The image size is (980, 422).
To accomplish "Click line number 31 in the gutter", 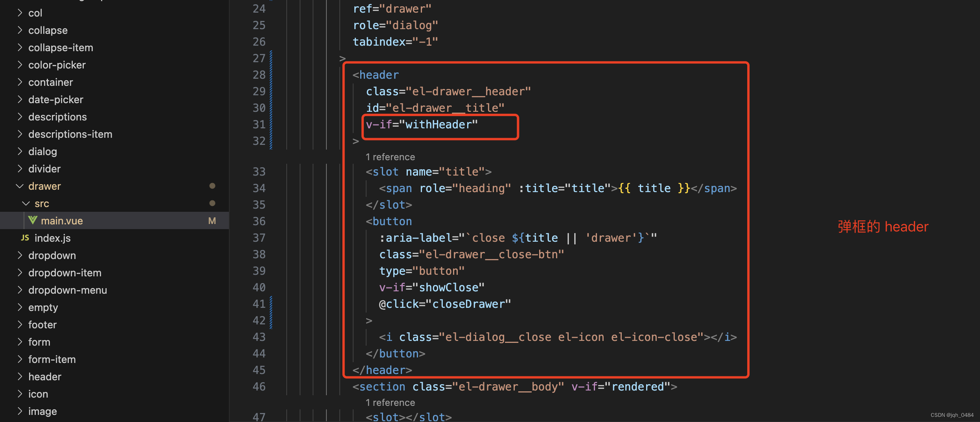I will pyautogui.click(x=259, y=124).
